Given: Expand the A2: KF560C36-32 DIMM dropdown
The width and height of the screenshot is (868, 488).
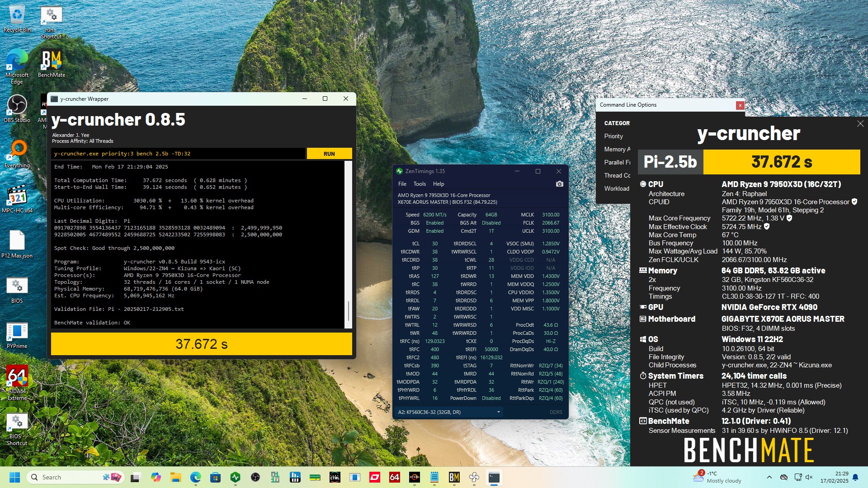Looking at the screenshot, I should [449, 412].
